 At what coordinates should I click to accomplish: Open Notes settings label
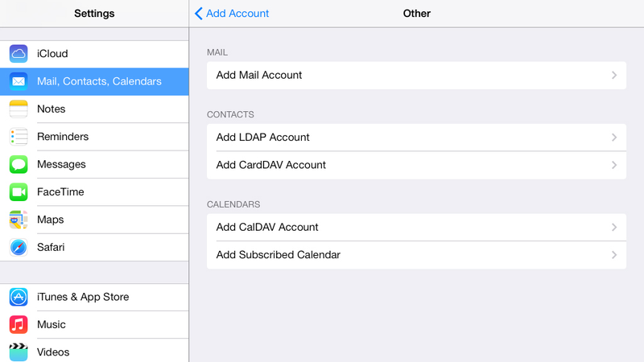click(52, 109)
